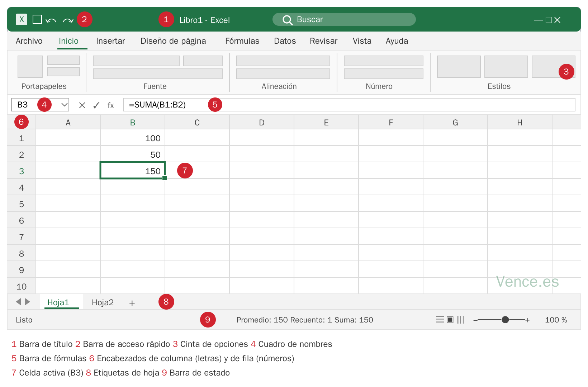Click the name box showing B3

(40, 105)
